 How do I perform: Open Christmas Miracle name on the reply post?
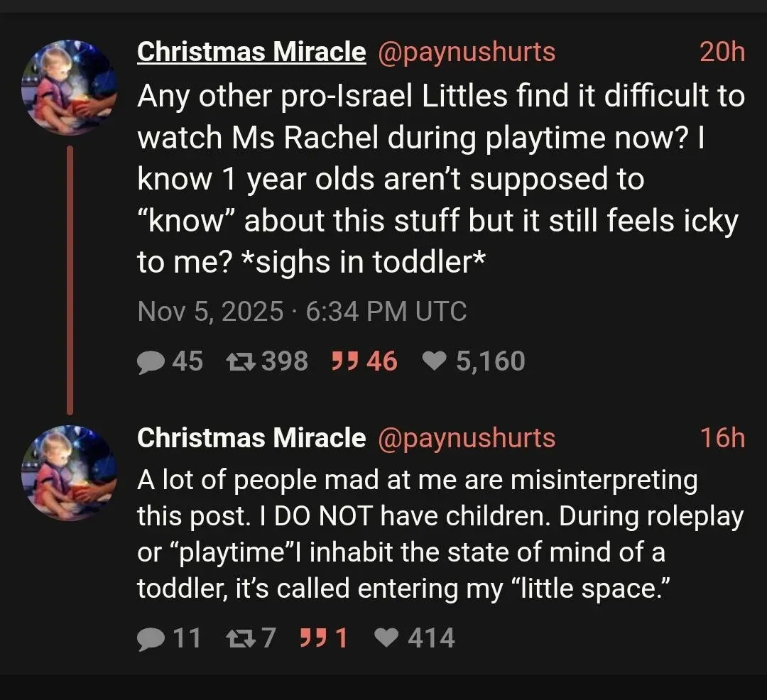coord(251,438)
